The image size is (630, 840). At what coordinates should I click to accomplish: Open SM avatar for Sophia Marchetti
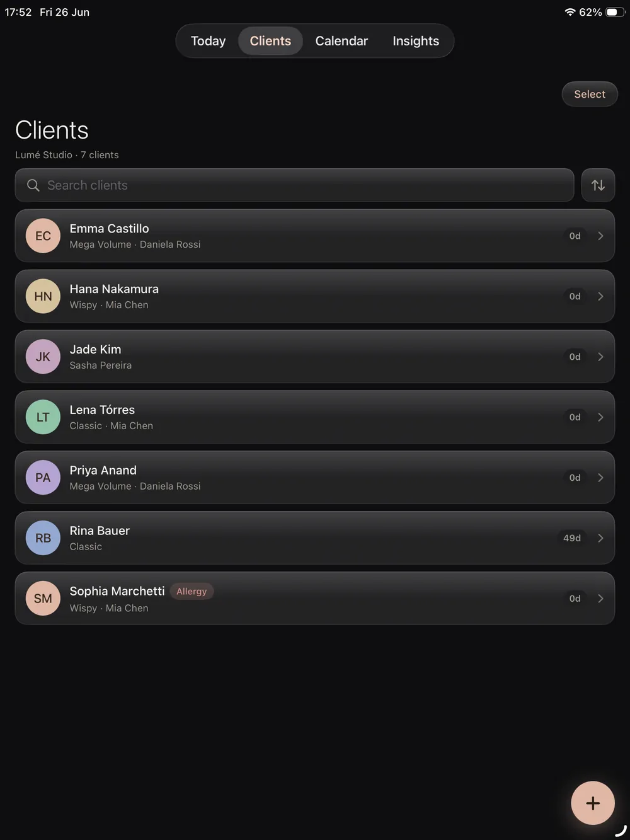43,599
